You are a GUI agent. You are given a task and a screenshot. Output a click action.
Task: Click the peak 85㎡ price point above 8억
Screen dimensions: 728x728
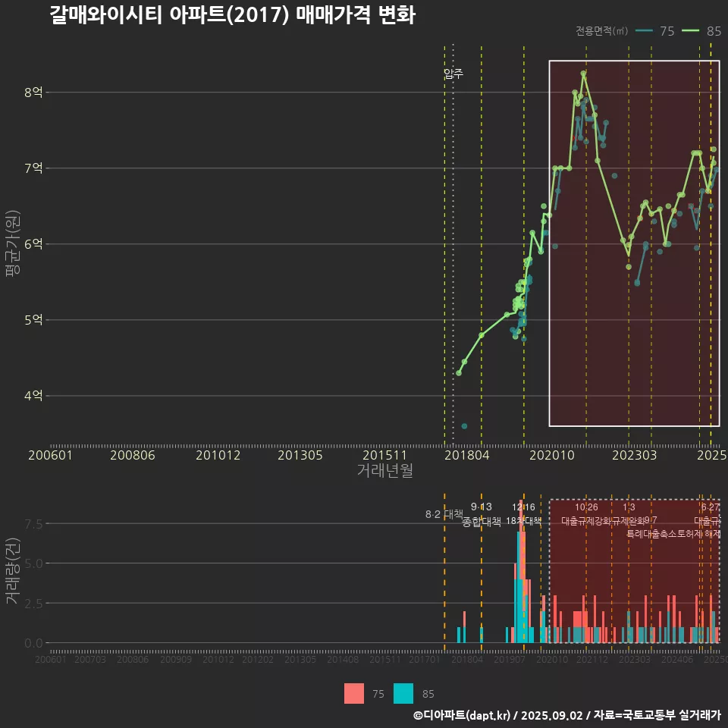coord(584,74)
